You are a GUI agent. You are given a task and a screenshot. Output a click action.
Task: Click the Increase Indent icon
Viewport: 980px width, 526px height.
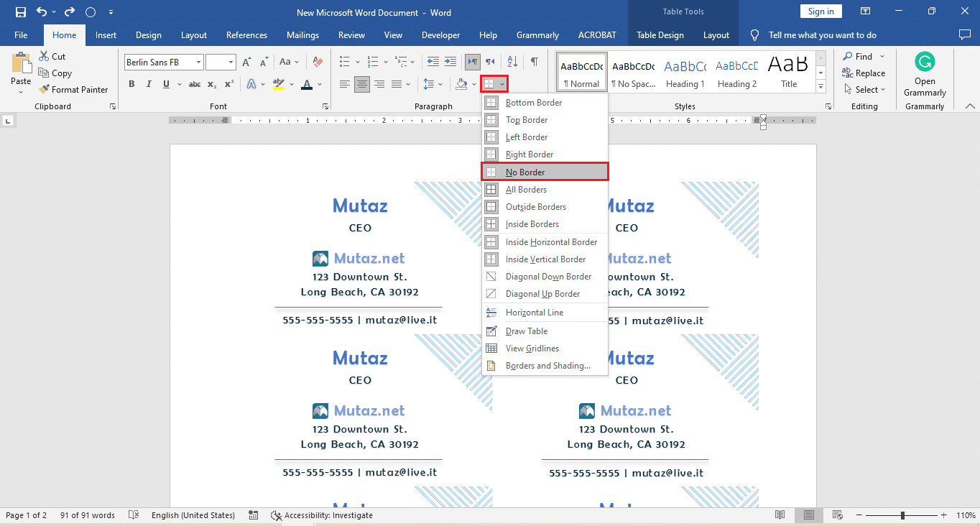(x=450, y=62)
